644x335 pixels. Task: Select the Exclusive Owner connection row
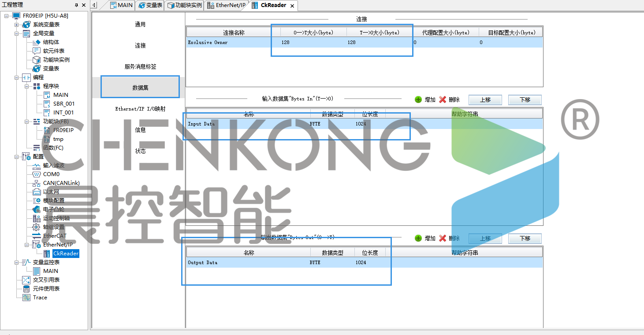tap(365, 42)
